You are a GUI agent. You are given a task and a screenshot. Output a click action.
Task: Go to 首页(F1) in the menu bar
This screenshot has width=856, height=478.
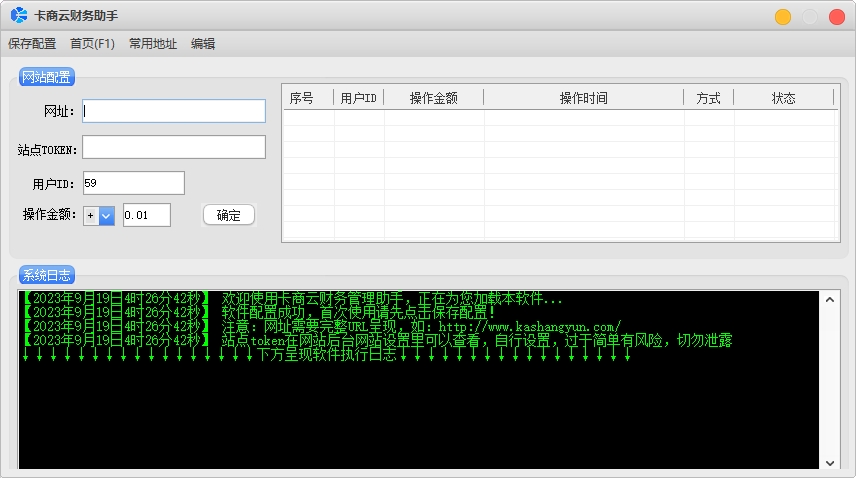pyautogui.click(x=92, y=43)
